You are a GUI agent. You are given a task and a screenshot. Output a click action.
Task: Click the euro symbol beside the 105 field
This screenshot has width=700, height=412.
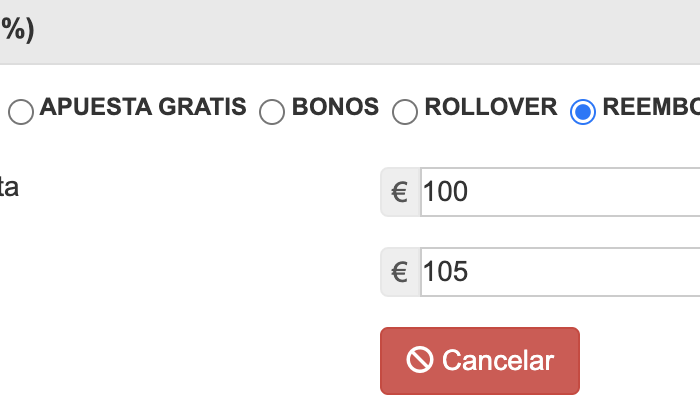coord(400,271)
